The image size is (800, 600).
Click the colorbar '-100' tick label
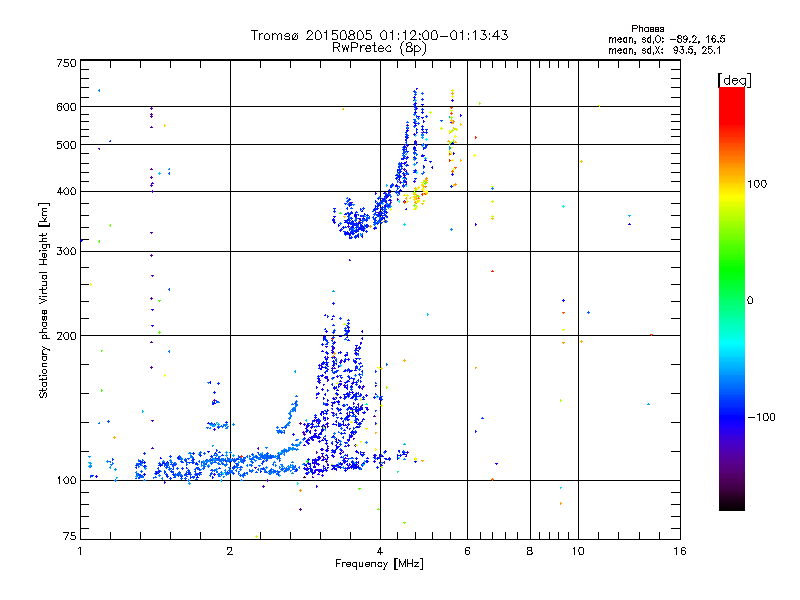tap(761, 417)
